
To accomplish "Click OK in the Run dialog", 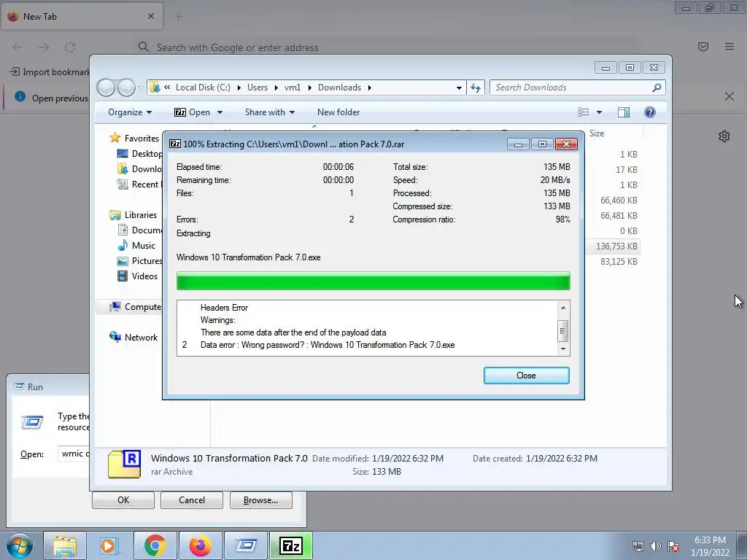I will click(123, 500).
